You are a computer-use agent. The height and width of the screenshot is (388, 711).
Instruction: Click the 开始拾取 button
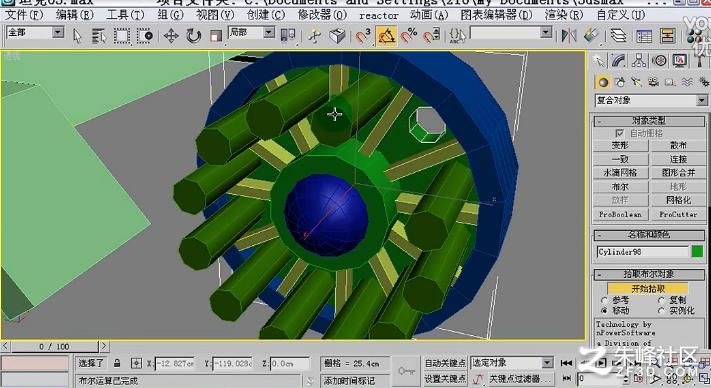pyautogui.click(x=648, y=289)
